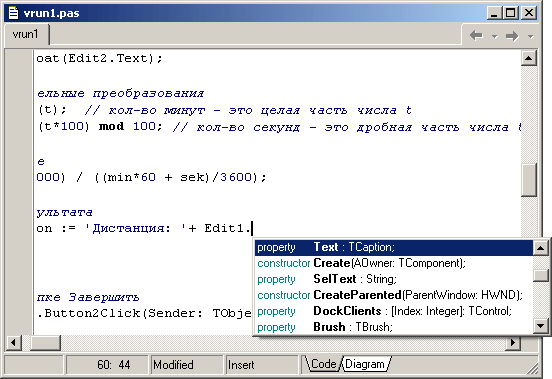Navigate forward with the right arrow button

512,36
